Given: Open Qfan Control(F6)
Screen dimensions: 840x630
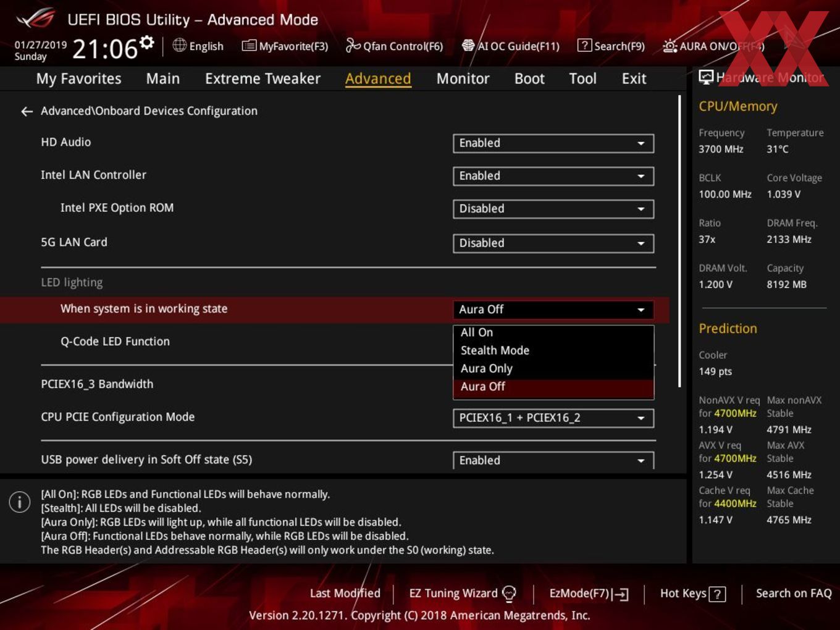Looking at the screenshot, I should click(x=394, y=46).
